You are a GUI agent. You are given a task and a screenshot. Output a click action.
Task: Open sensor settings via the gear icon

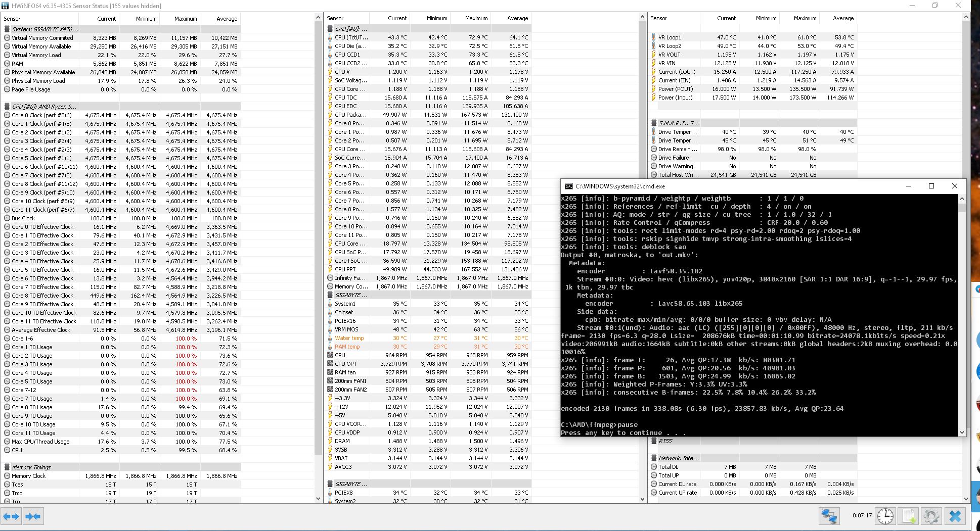coord(931,516)
